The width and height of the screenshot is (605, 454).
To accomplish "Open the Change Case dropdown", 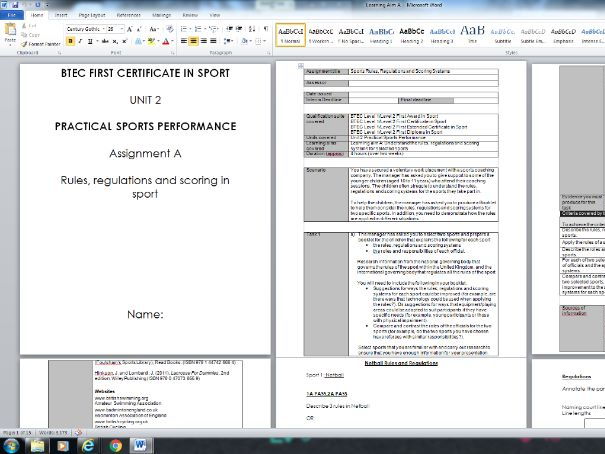I will (154, 29).
